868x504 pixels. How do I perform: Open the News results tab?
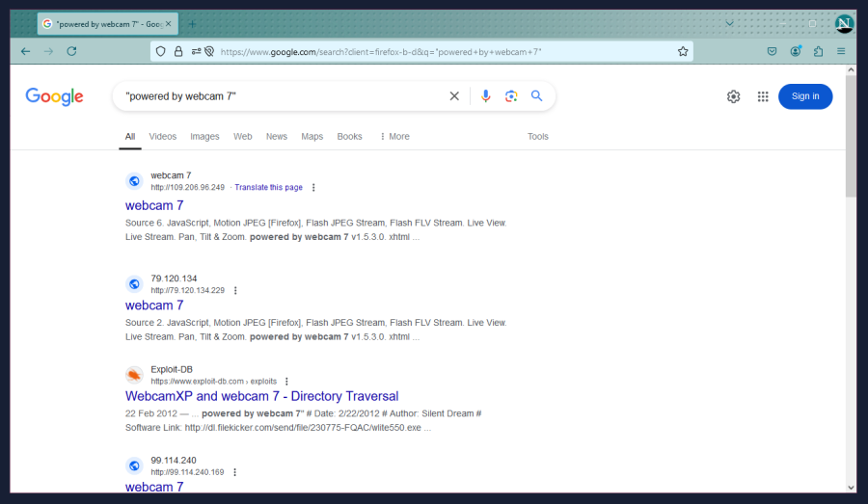tap(277, 137)
